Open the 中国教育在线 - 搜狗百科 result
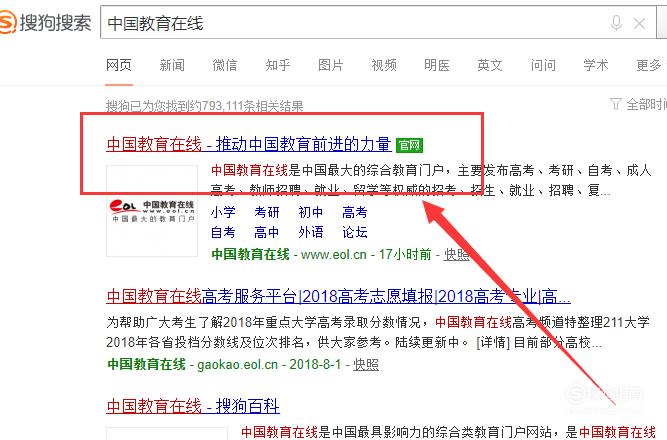Viewport: 667px width, 440px height. (193, 406)
